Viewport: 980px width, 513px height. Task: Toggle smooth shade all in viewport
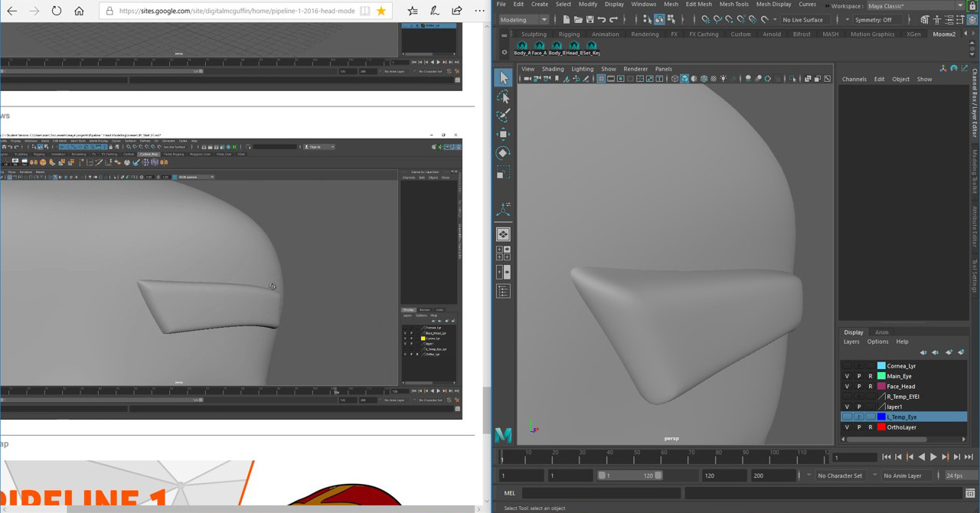pos(684,78)
